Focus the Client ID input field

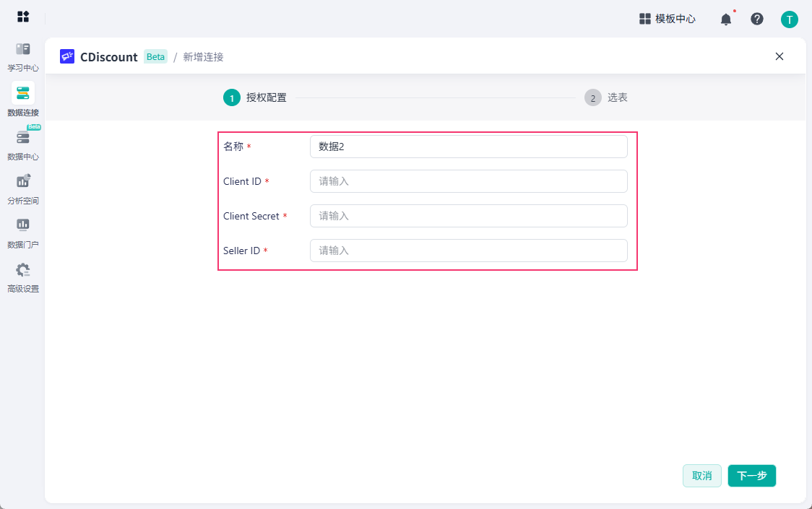[x=469, y=181]
